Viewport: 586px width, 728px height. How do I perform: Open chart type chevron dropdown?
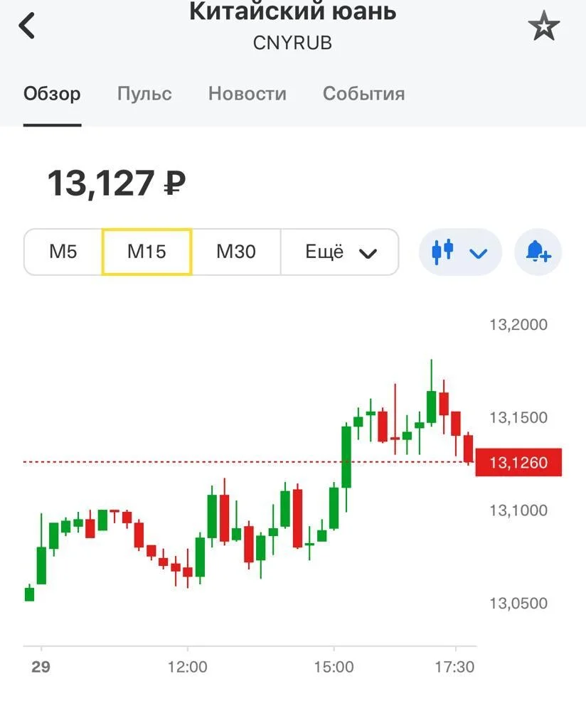pos(479,253)
